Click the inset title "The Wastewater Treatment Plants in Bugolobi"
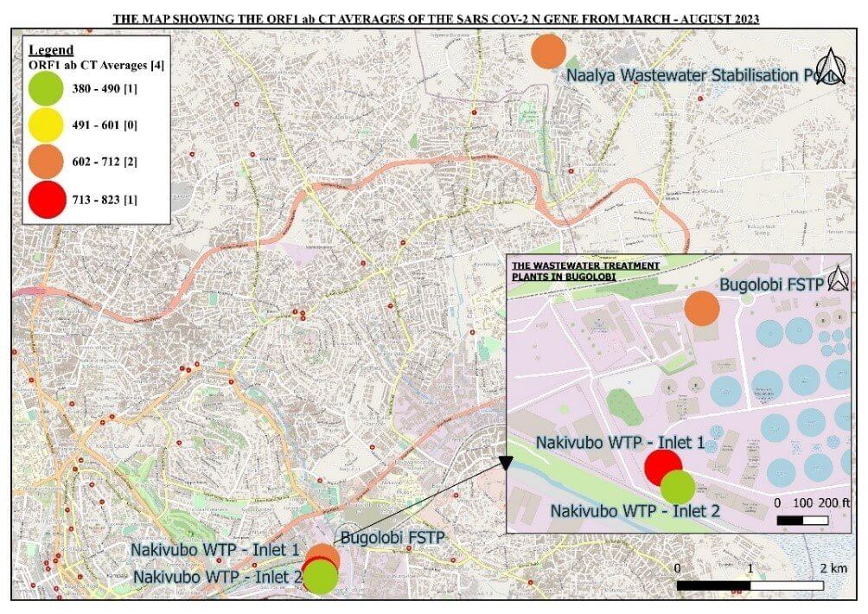 [x=585, y=271]
